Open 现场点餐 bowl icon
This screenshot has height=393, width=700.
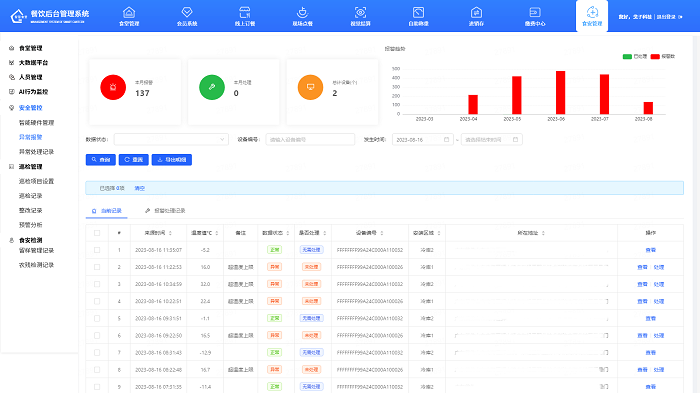coord(302,13)
